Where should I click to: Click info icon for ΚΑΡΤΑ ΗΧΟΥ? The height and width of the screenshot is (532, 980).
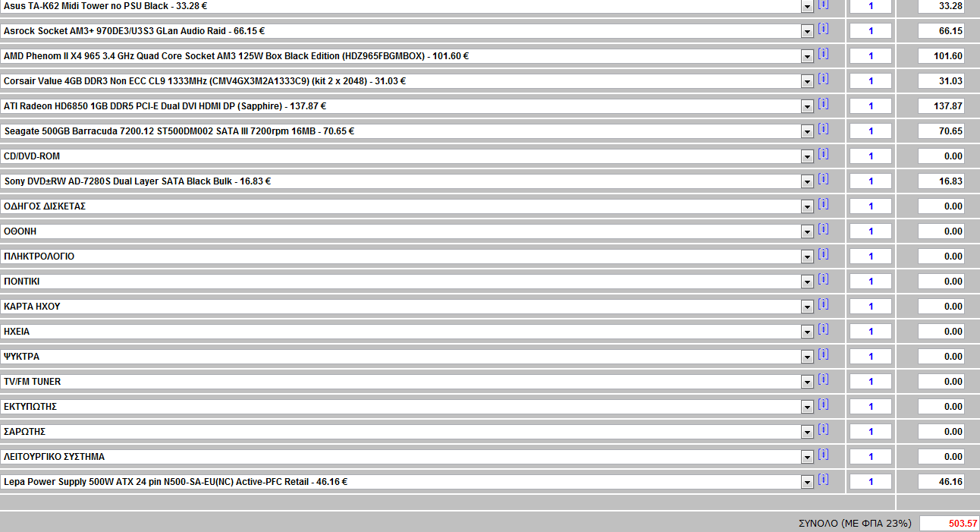click(x=823, y=304)
